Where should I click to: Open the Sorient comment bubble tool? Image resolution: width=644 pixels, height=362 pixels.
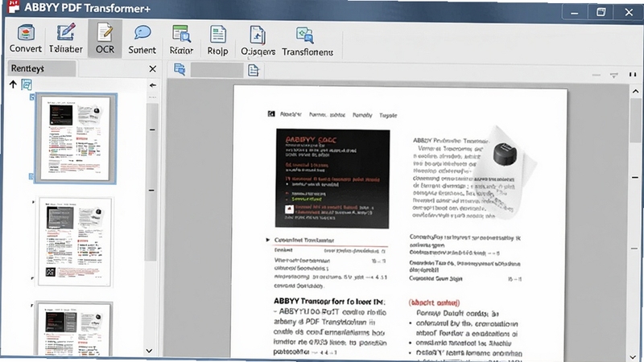coord(142,39)
